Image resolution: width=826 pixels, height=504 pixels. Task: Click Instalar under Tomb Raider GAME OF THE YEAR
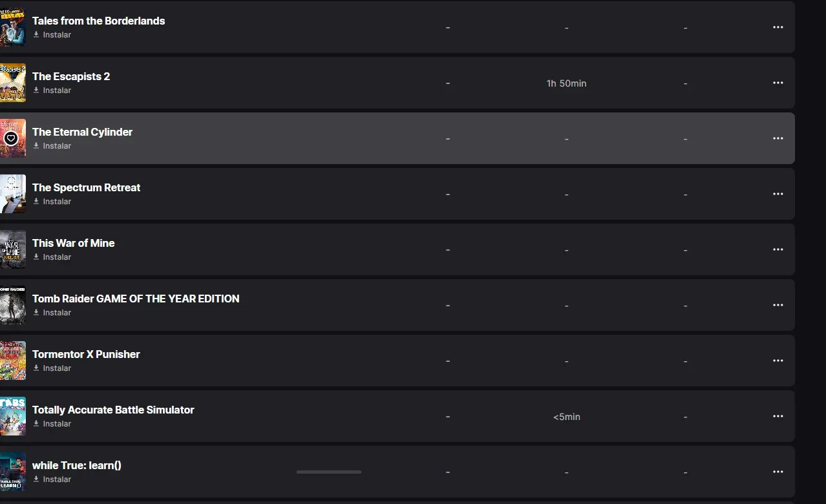point(52,313)
